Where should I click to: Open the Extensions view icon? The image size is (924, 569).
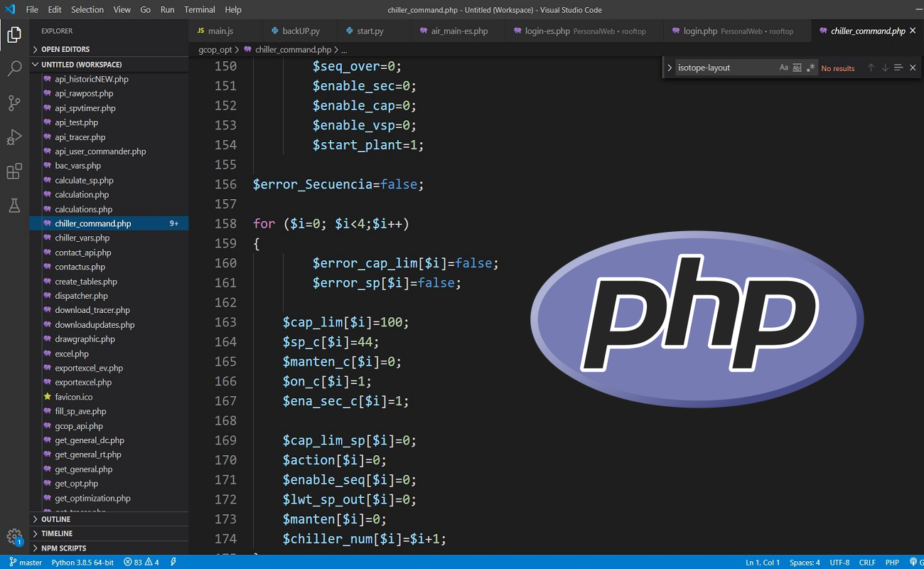14,171
